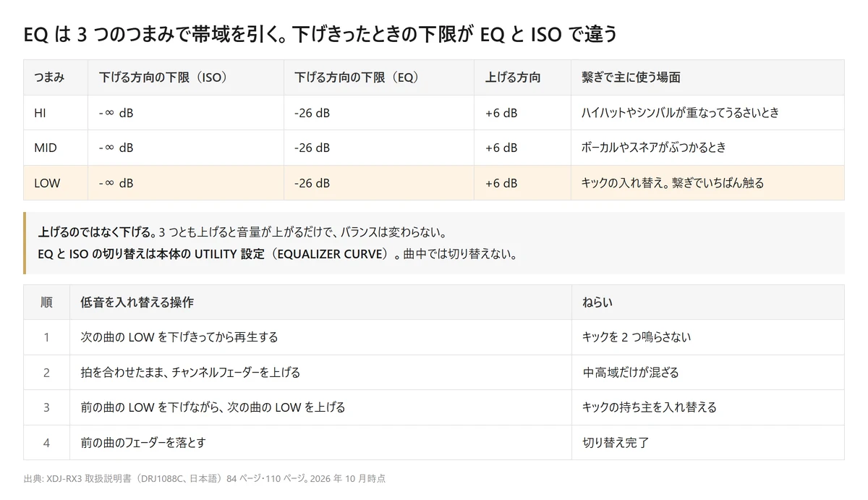
Task: Click step number '3' in the 順 column
Action: coord(46,407)
